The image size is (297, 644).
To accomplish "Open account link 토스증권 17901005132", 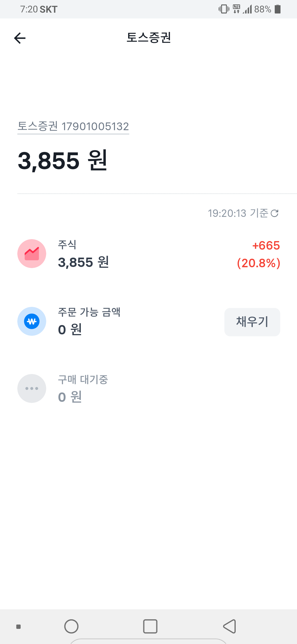I will 73,127.
